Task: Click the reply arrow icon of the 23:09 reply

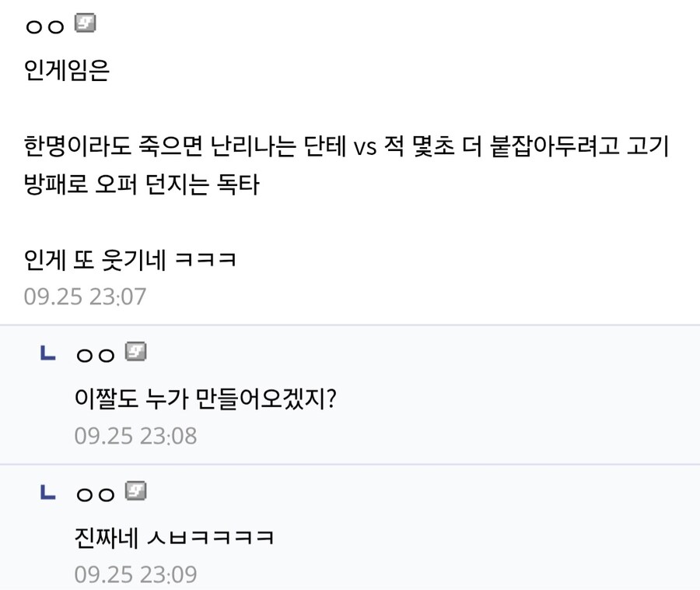Action: pos(47,493)
